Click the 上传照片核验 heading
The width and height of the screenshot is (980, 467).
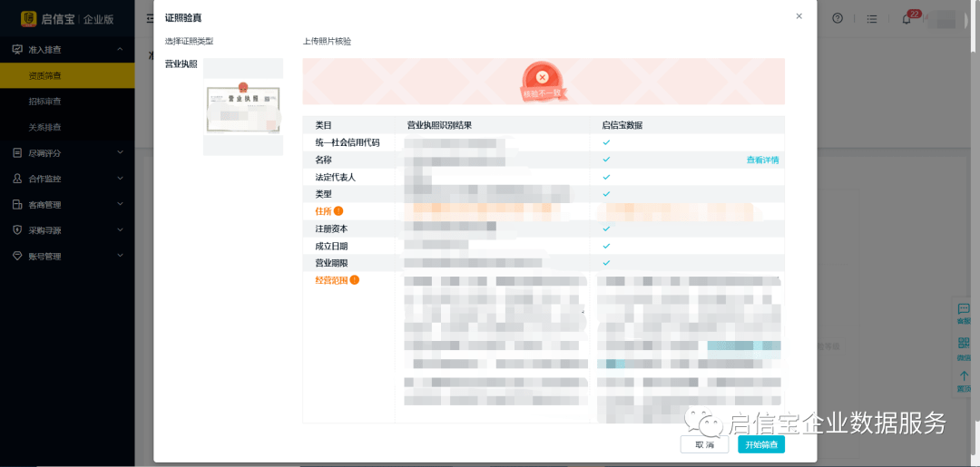(327, 41)
